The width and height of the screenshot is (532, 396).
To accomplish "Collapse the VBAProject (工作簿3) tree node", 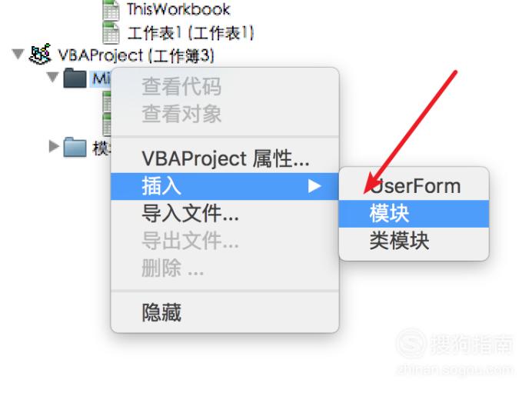I will click(18, 54).
